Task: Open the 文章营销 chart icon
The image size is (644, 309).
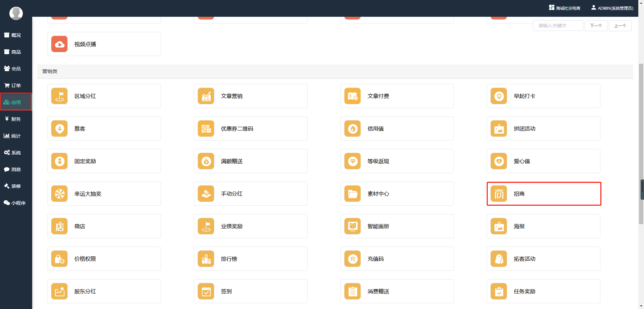Action: 206,96
